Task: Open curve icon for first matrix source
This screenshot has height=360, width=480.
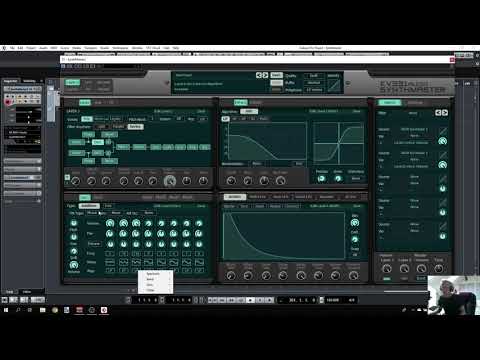Action: click(x=443, y=131)
